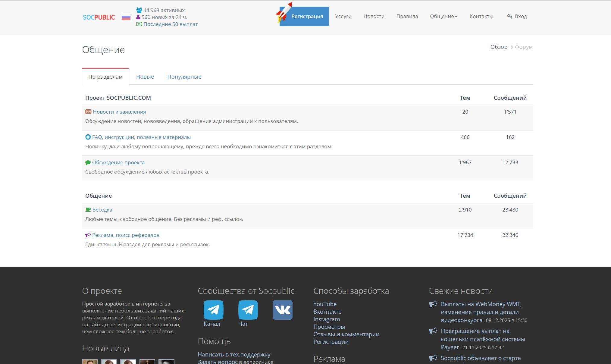Expand the Общение dropdown in navigation
The width and height of the screenshot is (611, 364).
point(443,16)
